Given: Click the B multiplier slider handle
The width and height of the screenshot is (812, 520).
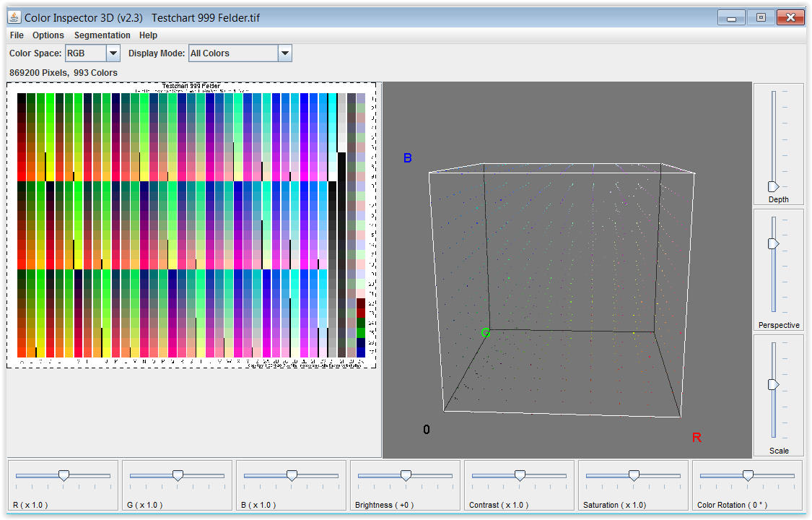Looking at the screenshot, I should [292, 475].
